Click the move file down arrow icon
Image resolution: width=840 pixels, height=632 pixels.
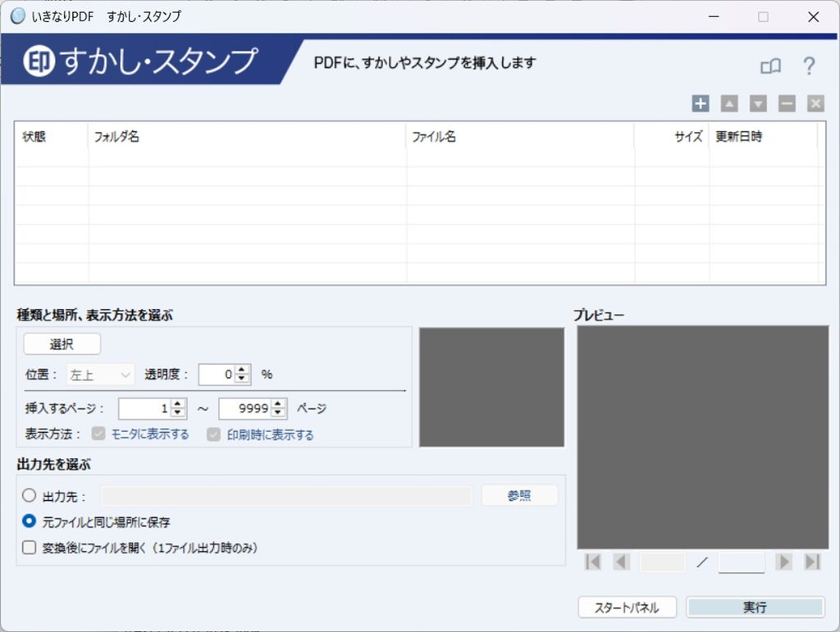coord(758,103)
